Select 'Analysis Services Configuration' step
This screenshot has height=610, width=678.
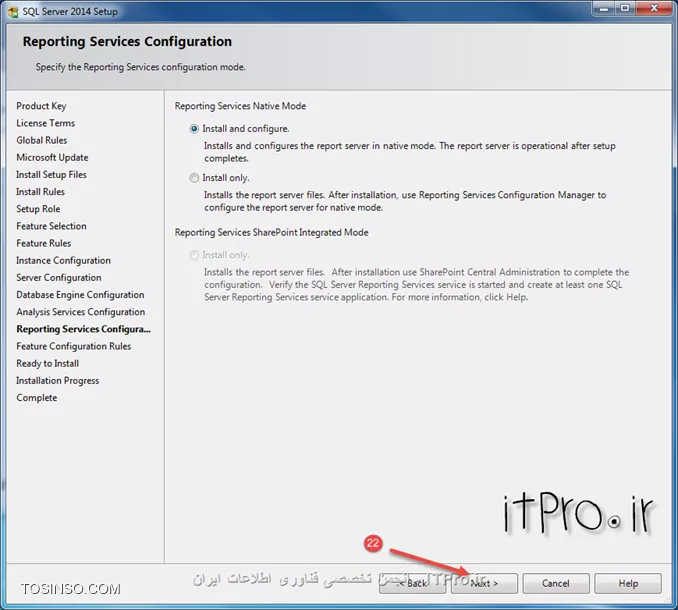tap(81, 312)
